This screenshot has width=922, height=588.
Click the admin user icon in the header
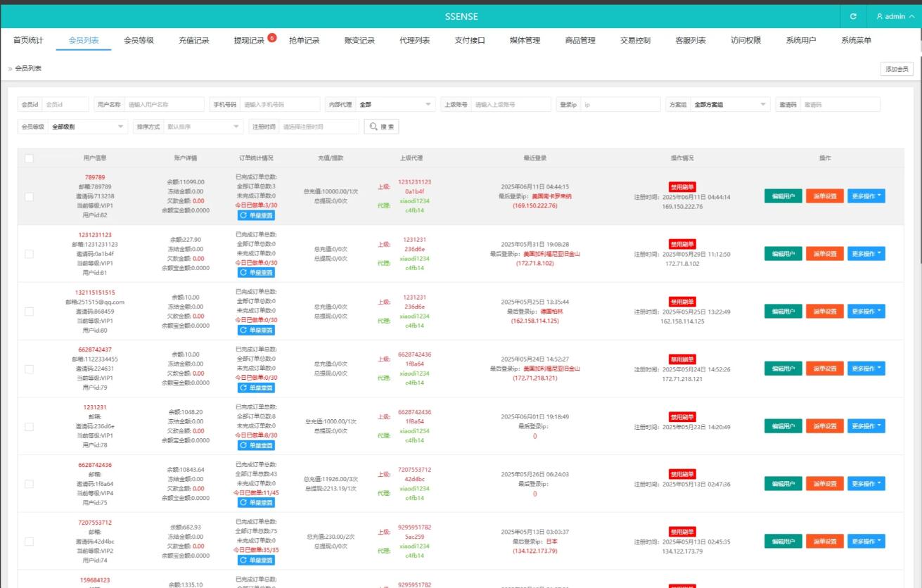coord(879,16)
